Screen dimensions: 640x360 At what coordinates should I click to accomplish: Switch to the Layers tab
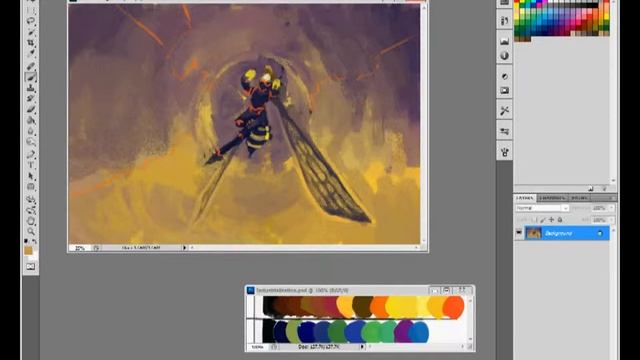pyautogui.click(x=525, y=198)
